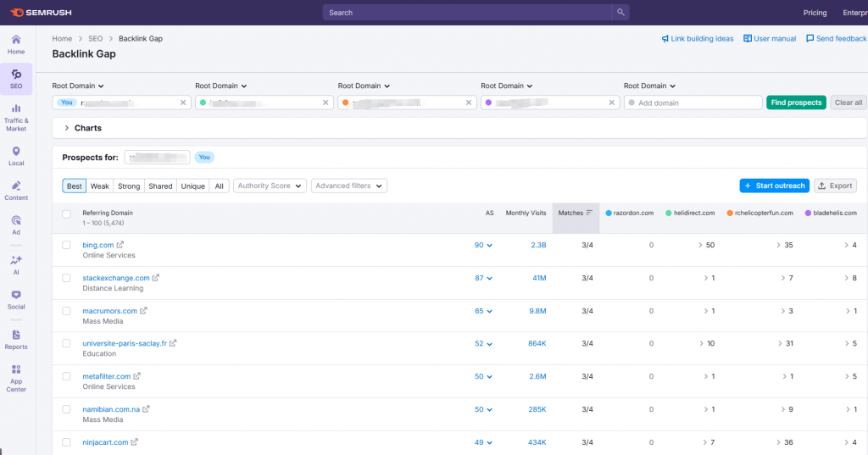
Task: Open namibian.com.na external link icon
Action: [x=146, y=409]
